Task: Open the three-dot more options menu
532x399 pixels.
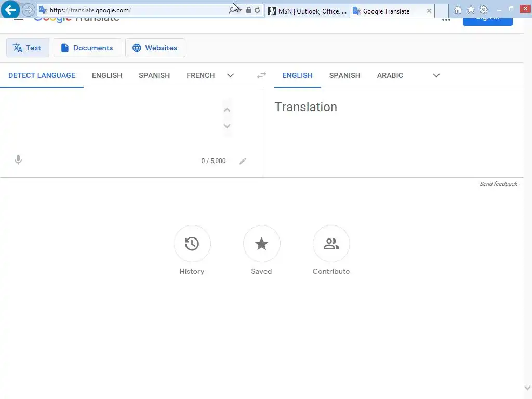Action: [446, 20]
